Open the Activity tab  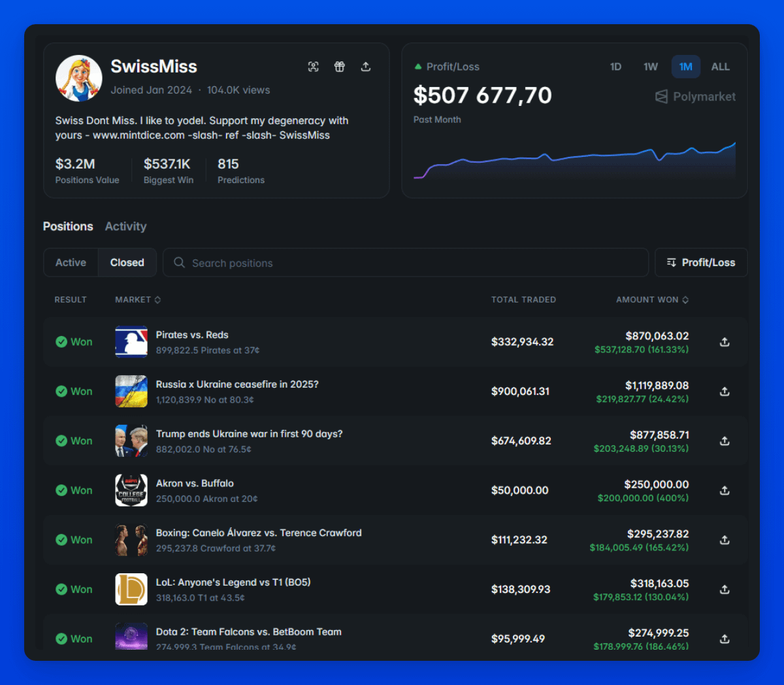click(125, 226)
